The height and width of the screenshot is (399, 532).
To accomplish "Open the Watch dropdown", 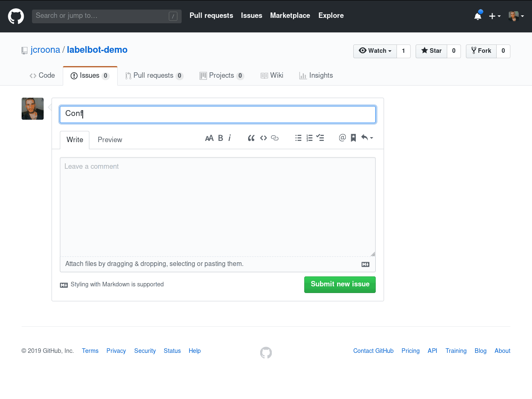I will (x=375, y=51).
